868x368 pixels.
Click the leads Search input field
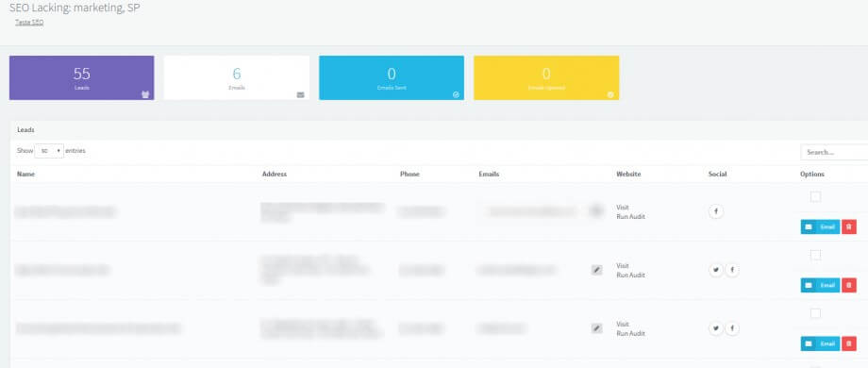click(x=834, y=152)
